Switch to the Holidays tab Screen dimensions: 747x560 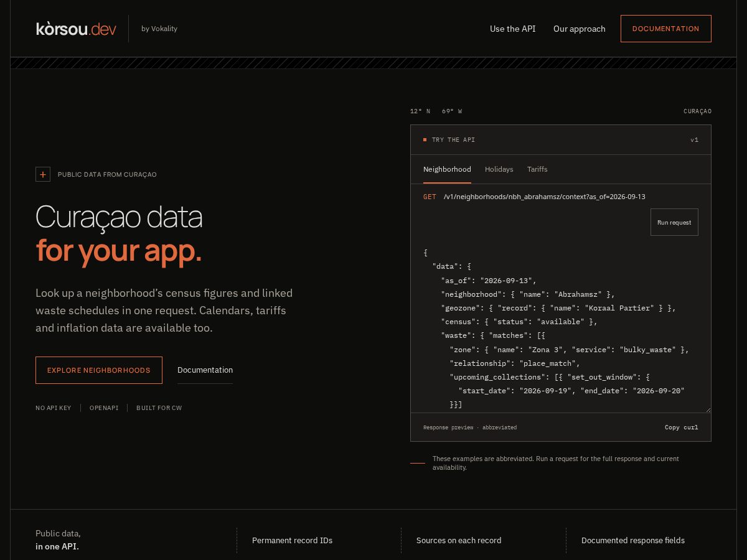(x=499, y=169)
